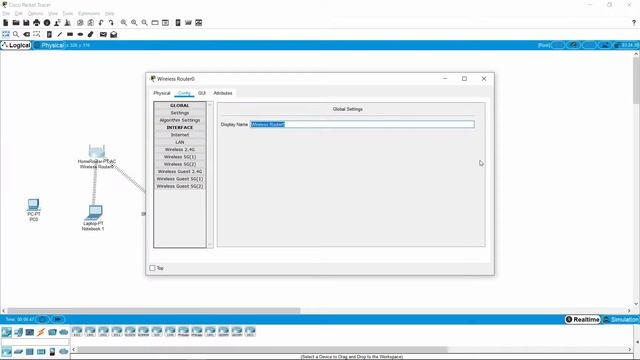This screenshot has height=360, width=640.
Task: Open file using the folder icon
Action: point(16,23)
